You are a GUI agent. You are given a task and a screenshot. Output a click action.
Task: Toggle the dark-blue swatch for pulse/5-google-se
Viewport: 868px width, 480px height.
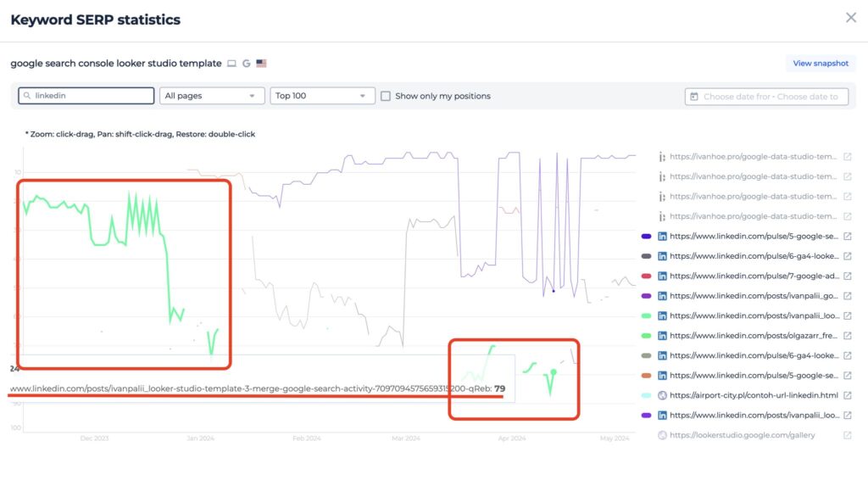point(646,236)
